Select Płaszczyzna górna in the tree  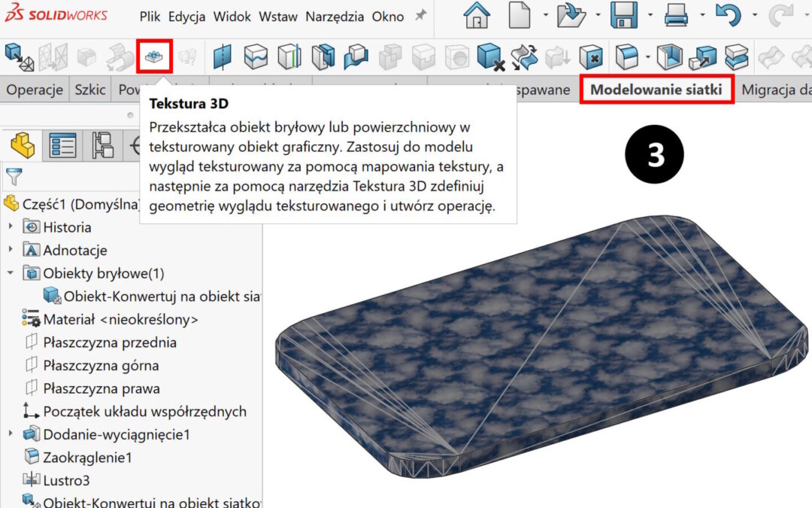pos(101,366)
